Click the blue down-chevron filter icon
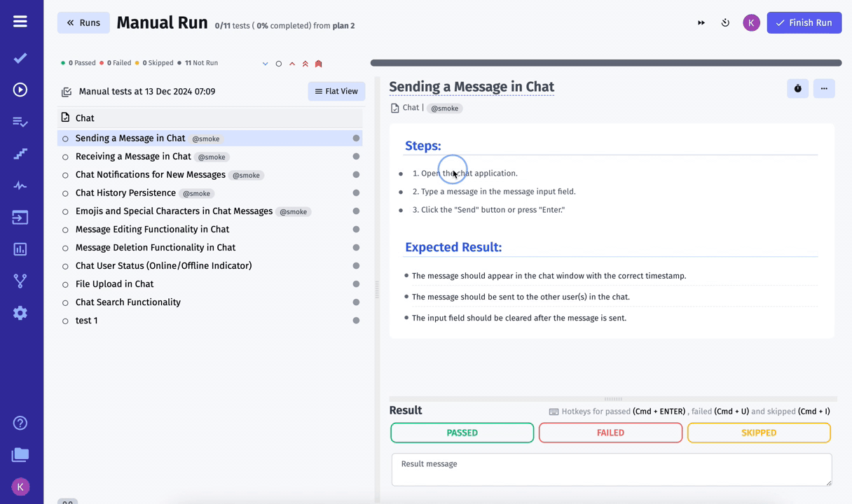 [266, 64]
